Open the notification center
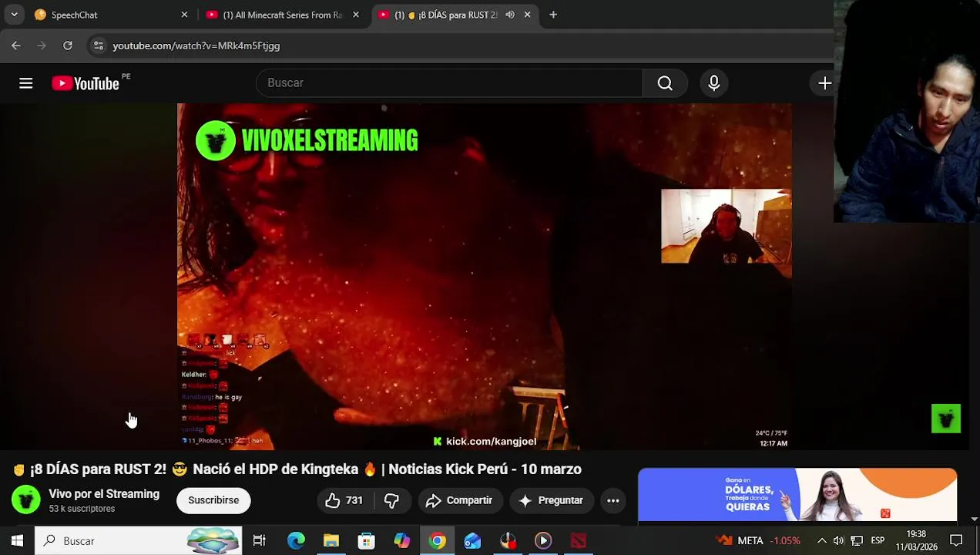 tap(956, 540)
